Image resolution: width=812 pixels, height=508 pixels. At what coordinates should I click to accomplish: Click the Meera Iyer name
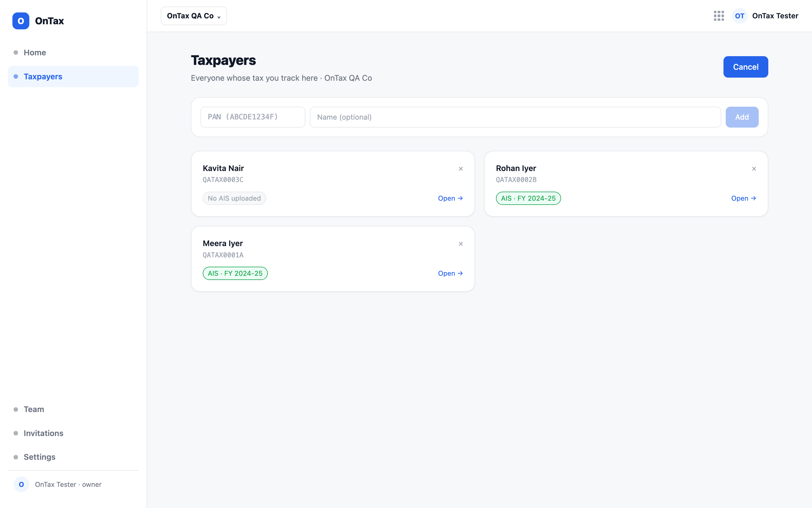point(222,243)
